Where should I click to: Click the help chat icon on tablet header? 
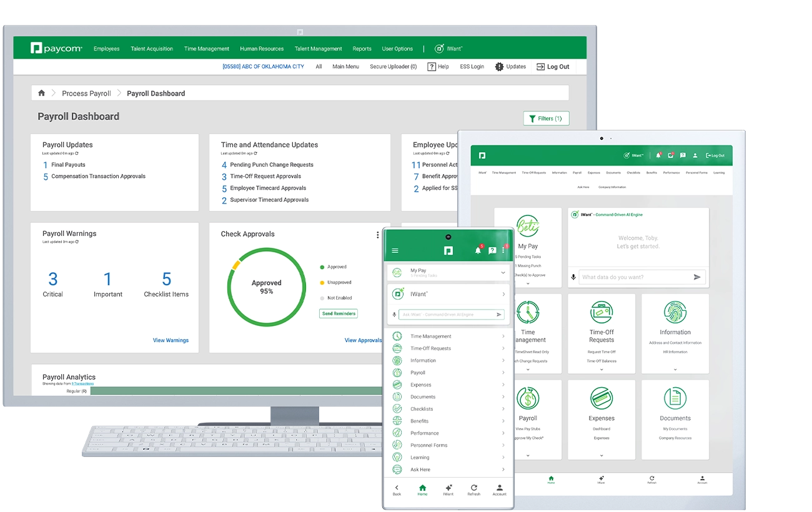click(683, 155)
